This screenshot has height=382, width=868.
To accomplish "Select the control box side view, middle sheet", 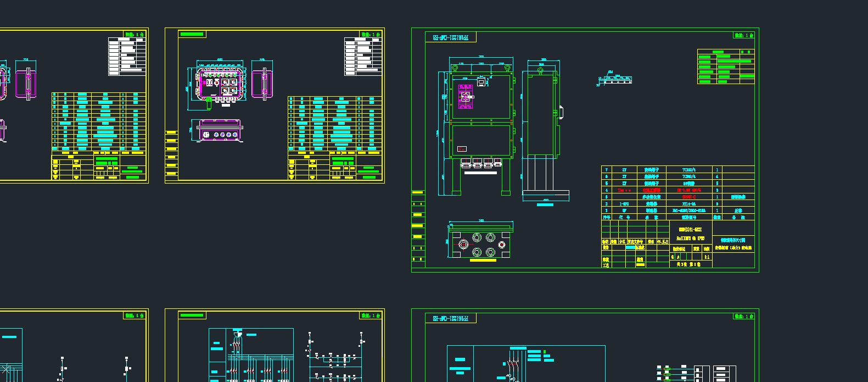I will pyautogui.click(x=262, y=83).
